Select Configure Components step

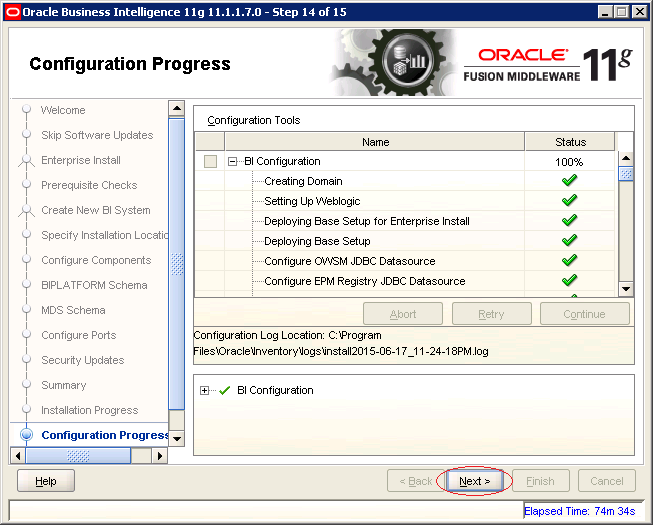(96, 260)
